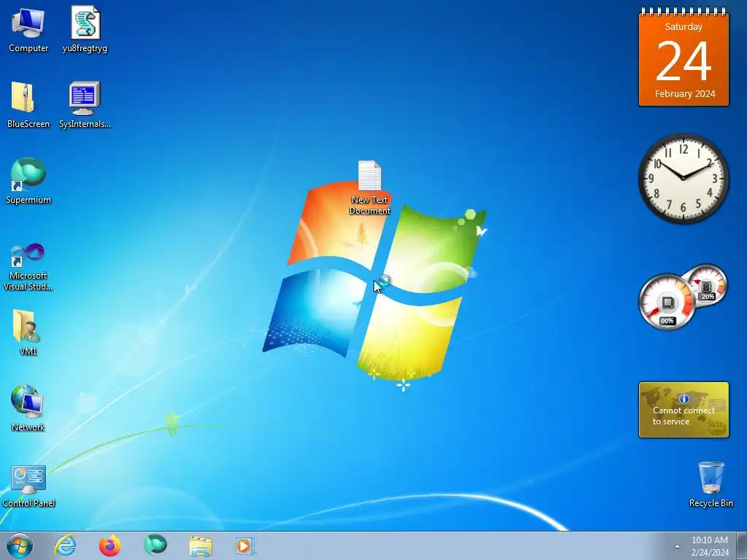This screenshot has width=747, height=560.
Task: Open Windows Media Player from the taskbar
Action: point(245,545)
